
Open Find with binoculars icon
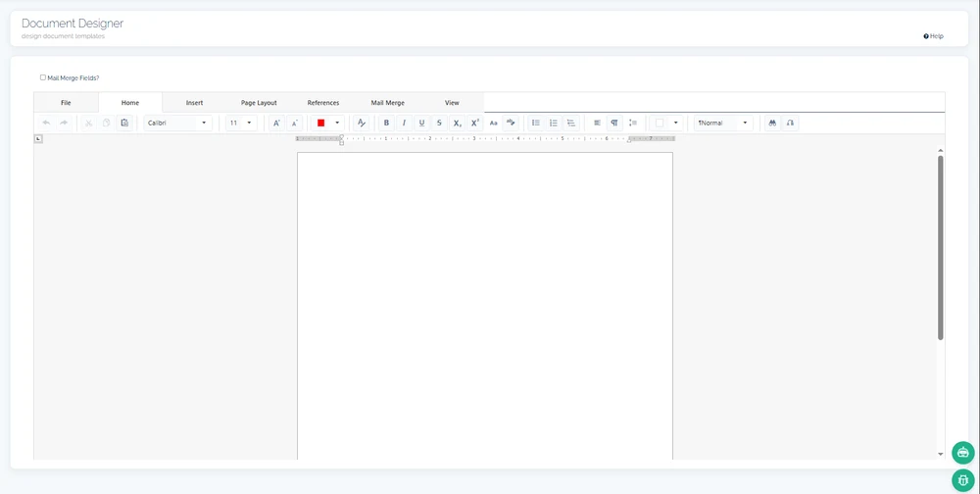pyautogui.click(x=772, y=123)
